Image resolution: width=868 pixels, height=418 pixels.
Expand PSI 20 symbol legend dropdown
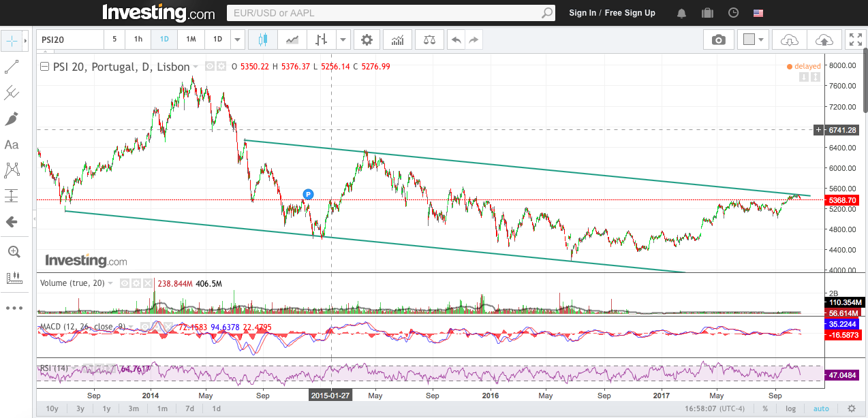coord(196,67)
